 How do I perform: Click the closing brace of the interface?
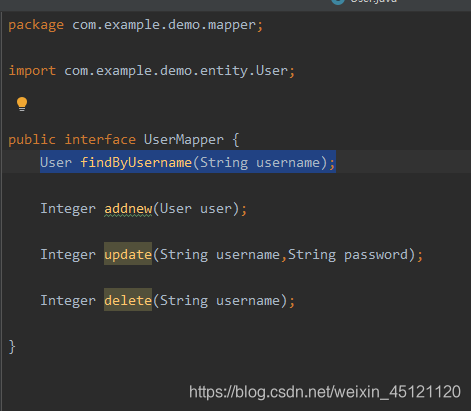[x=12, y=347]
